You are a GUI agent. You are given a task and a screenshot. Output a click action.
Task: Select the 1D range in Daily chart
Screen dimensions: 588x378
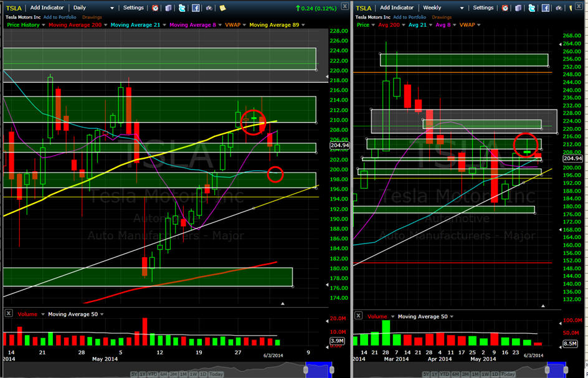coord(203,374)
